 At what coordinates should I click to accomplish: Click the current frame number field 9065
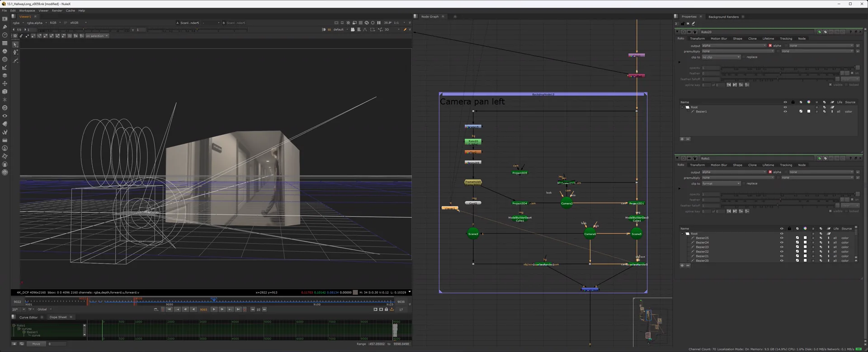point(203,310)
